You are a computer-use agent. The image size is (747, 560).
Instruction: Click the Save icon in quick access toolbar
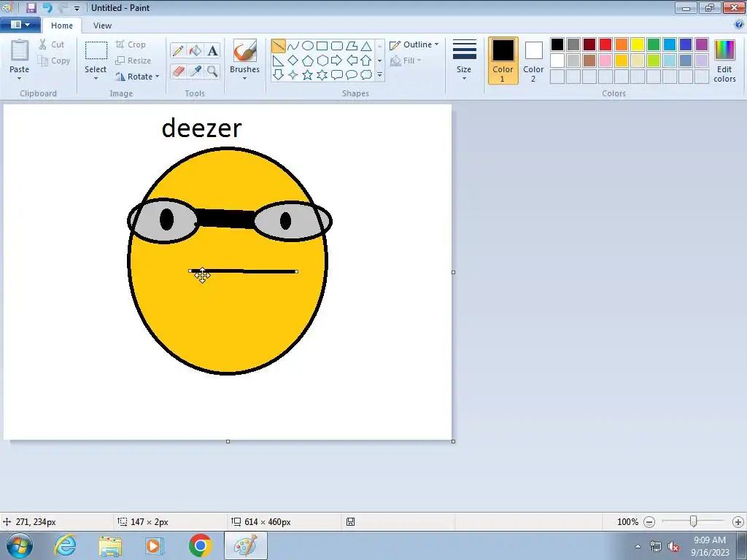[x=31, y=7]
